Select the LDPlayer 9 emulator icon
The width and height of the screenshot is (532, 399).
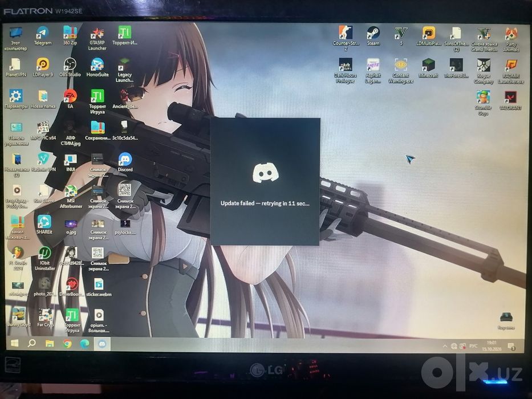pyautogui.click(x=43, y=67)
